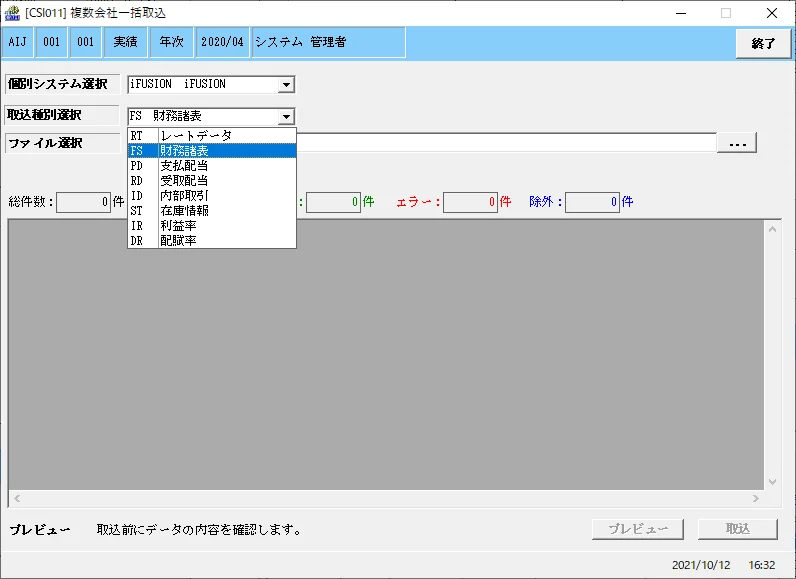
Task: Click the エラー count field
Action: point(470,202)
